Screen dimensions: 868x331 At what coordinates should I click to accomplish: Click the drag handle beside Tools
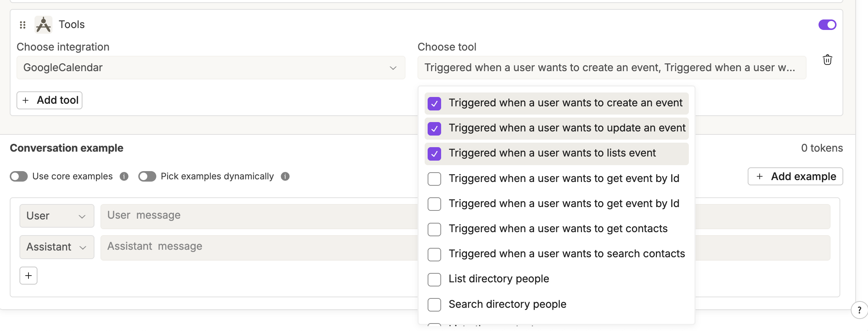[x=22, y=25]
